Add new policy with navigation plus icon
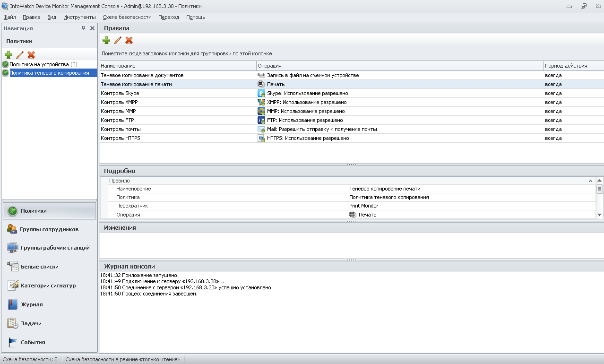 point(9,55)
